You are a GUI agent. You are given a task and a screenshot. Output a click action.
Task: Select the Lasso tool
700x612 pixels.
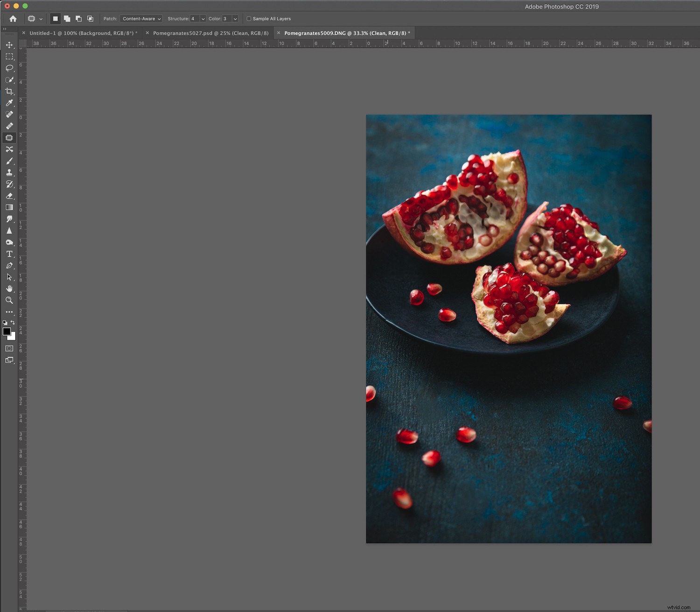tap(9, 68)
